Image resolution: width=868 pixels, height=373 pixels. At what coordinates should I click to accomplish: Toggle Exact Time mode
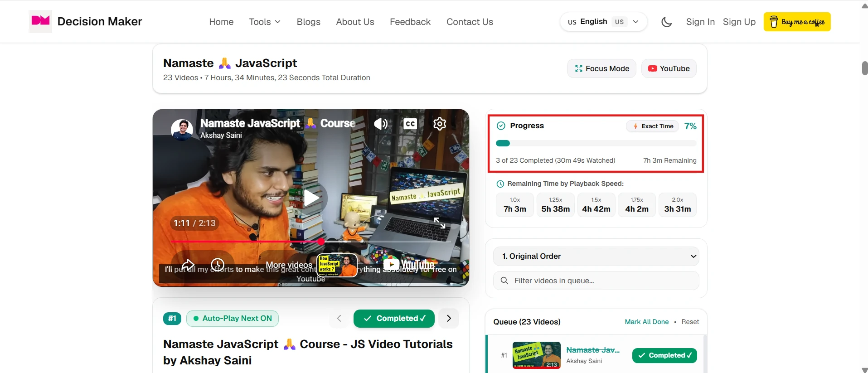click(653, 126)
